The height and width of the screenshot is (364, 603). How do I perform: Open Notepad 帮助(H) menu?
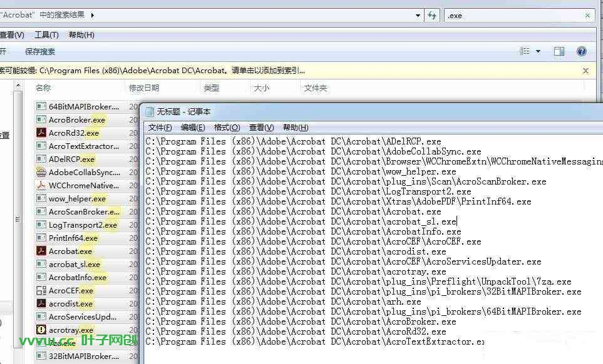[x=296, y=128]
